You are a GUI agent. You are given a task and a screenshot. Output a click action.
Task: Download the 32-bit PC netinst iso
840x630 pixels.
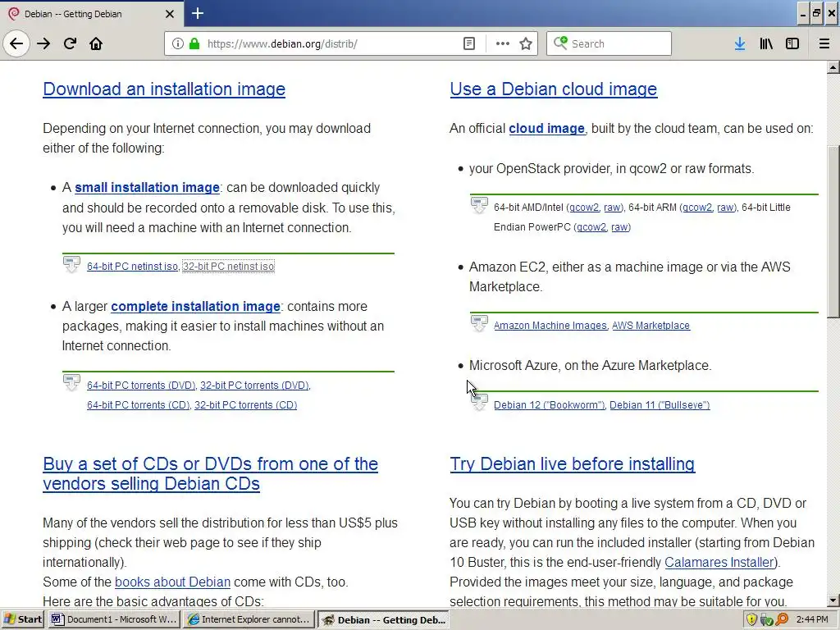pyautogui.click(x=228, y=267)
